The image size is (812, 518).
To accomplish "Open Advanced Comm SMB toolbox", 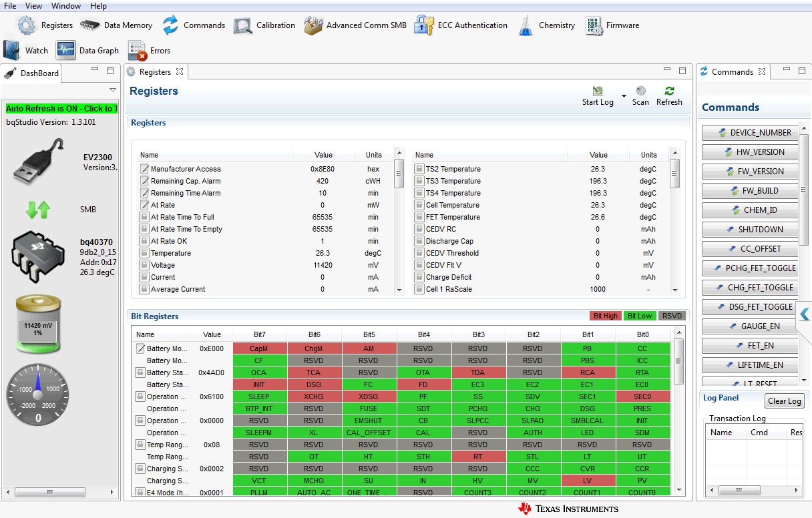I will [313, 25].
